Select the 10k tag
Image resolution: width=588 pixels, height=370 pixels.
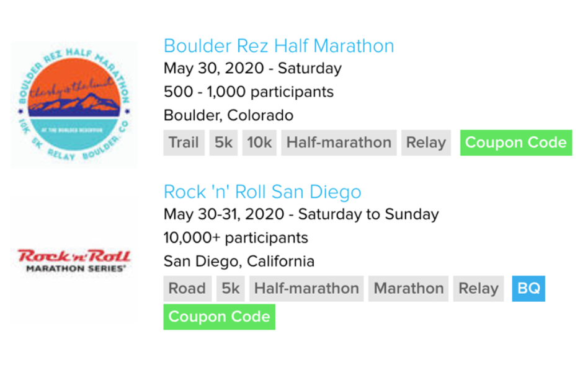pyautogui.click(x=259, y=143)
